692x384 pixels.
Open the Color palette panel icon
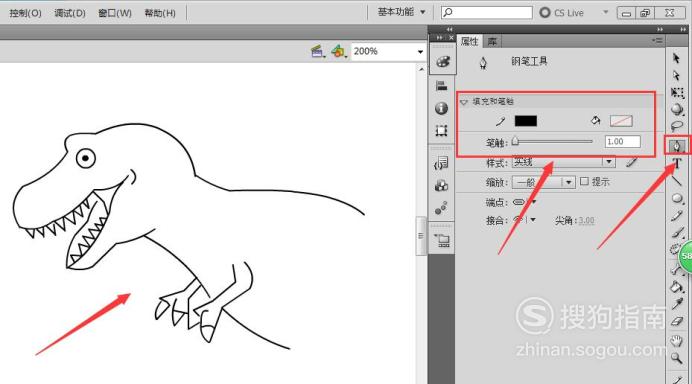(x=442, y=62)
